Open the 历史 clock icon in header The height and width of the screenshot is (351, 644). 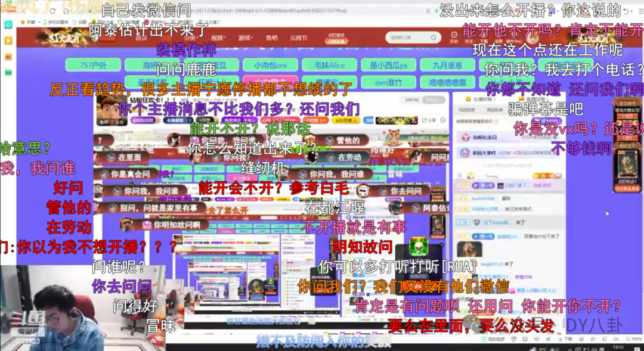click(454, 38)
